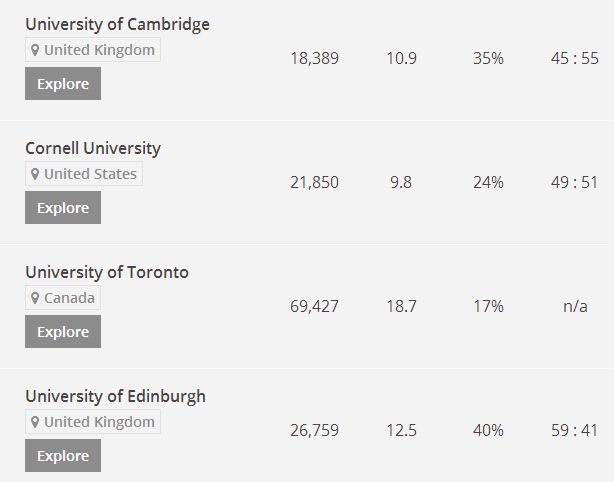The height and width of the screenshot is (482, 614).
Task: Open the University of Cambridge title link
Action: [x=117, y=24]
